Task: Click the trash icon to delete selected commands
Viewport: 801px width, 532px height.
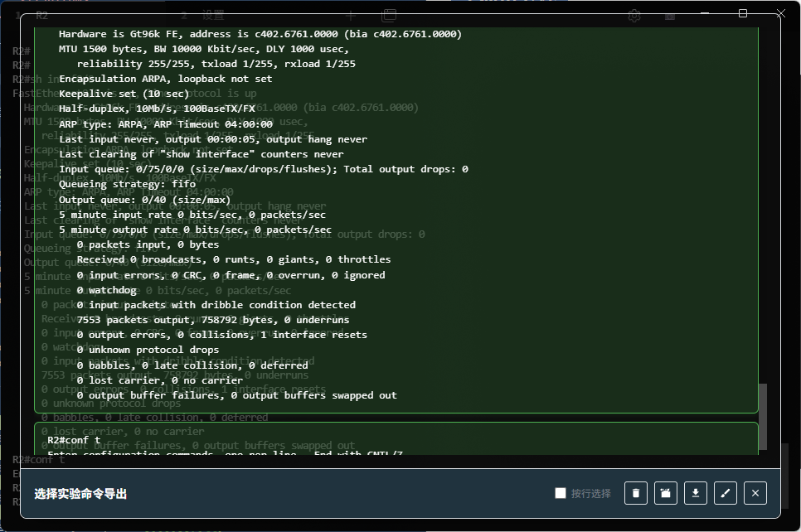Action: [635, 494]
